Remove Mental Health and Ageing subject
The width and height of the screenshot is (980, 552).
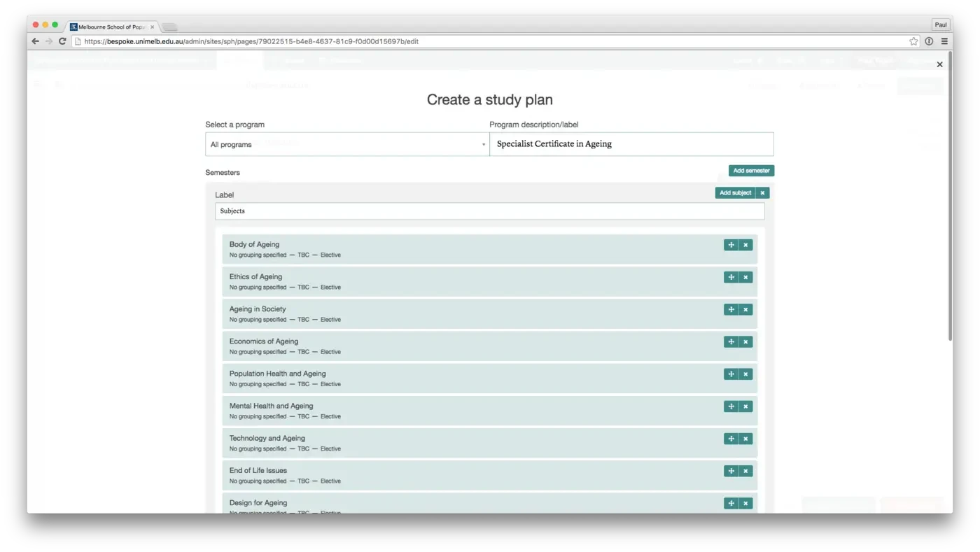pyautogui.click(x=745, y=406)
